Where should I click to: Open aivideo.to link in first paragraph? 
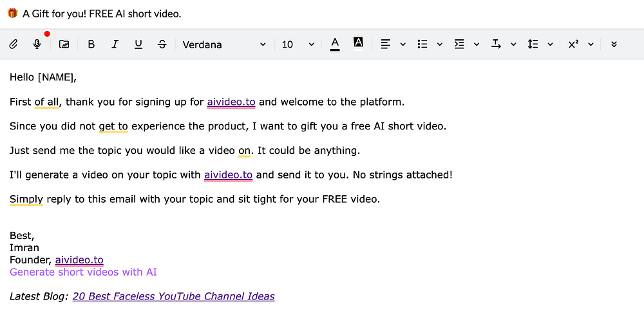pyautogui.click(x=231, y=102)
